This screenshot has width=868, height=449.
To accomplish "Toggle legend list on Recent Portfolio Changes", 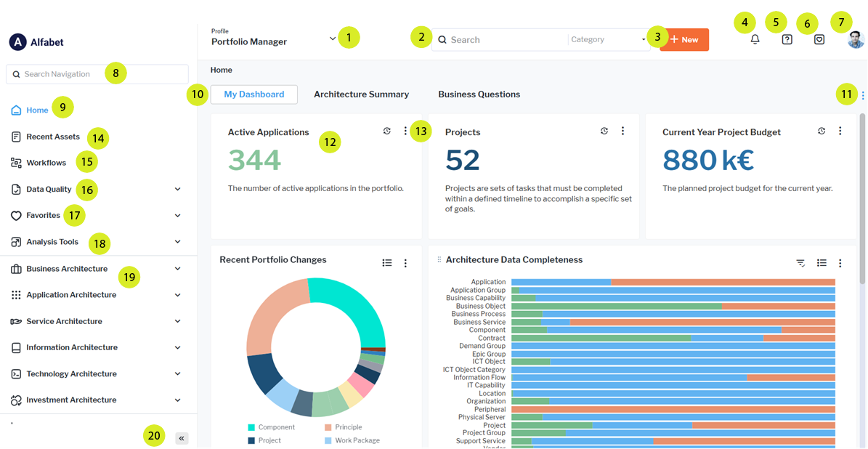I will (387, 263).
